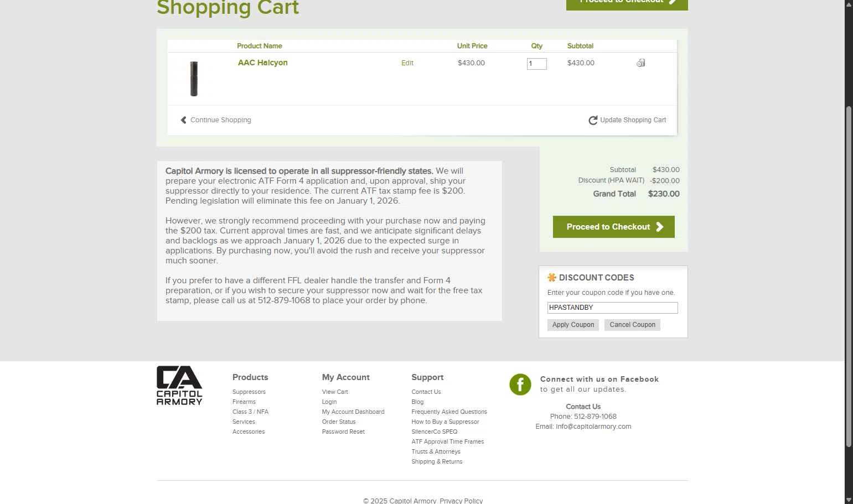This screenshot has height=504, width=853.
Task: Open My Account Dashboard link
Action: (353, 412)
